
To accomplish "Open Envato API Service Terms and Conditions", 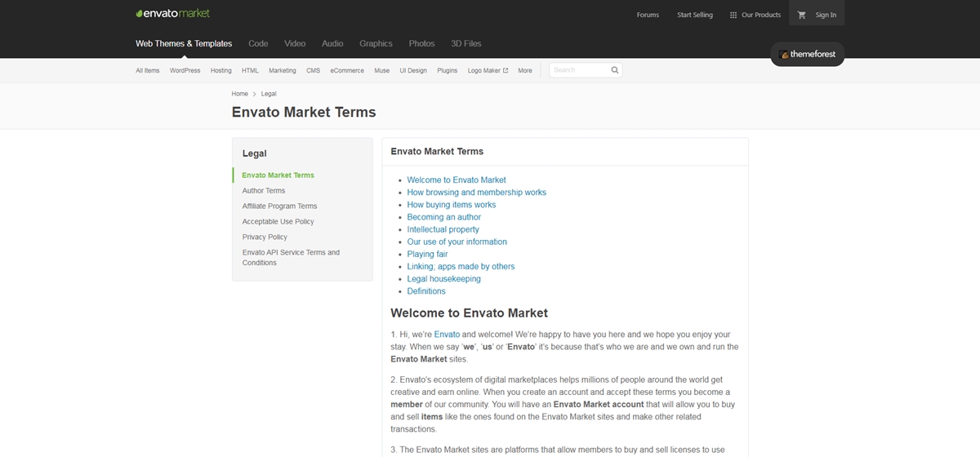I will (x=291, y=258).
